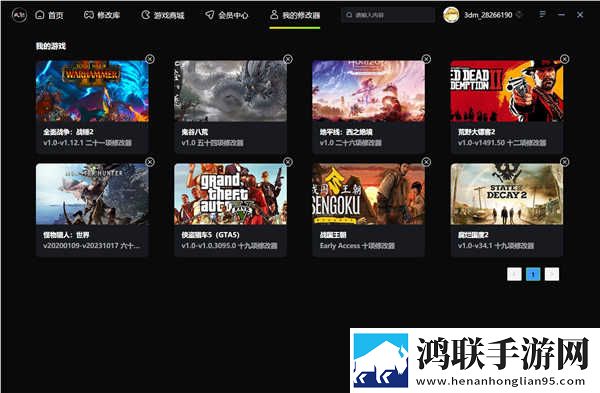Minimize the trainer window
This screenshot has height=393, width=600.
(561, 15)
